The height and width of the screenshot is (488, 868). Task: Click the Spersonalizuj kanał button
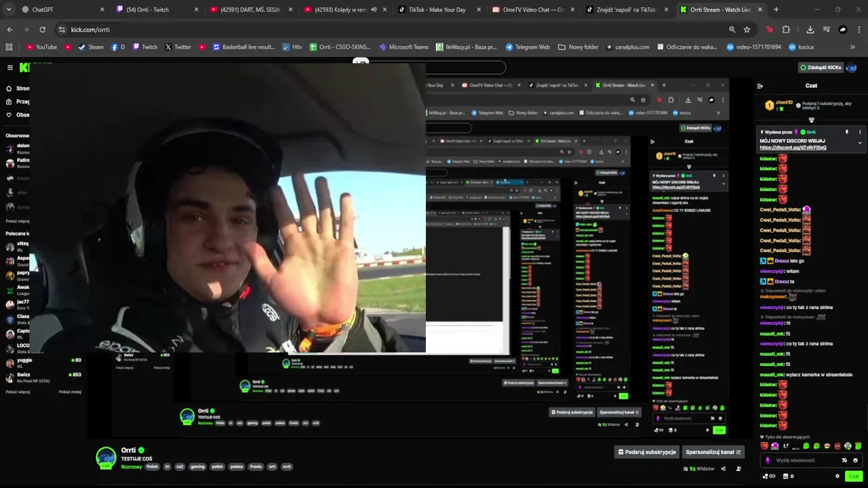click(x=713, y=452)
